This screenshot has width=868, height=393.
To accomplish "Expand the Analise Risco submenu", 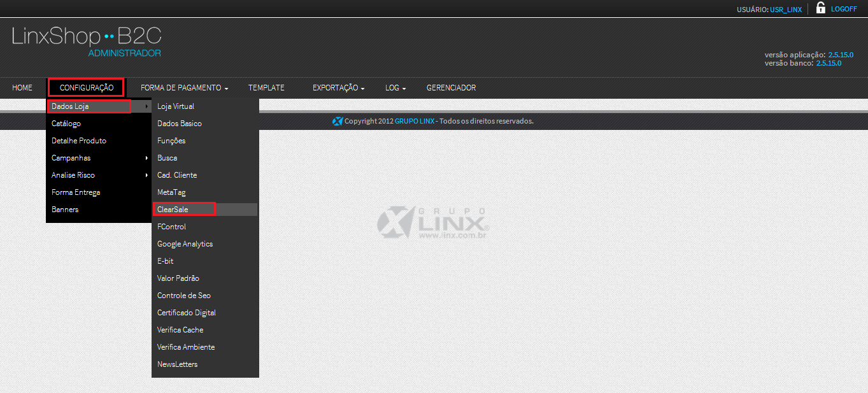I will (99, 175).
